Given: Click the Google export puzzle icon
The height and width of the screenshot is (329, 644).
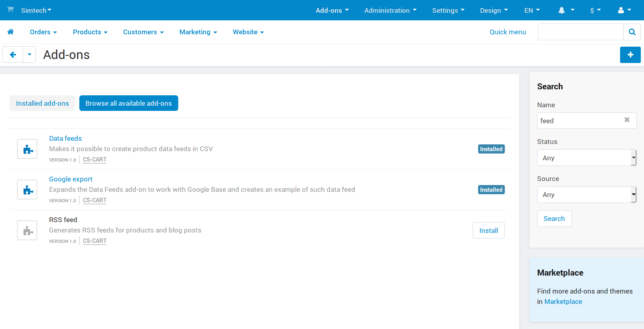Looking at the screenshot, I should [x=27, y=190].
